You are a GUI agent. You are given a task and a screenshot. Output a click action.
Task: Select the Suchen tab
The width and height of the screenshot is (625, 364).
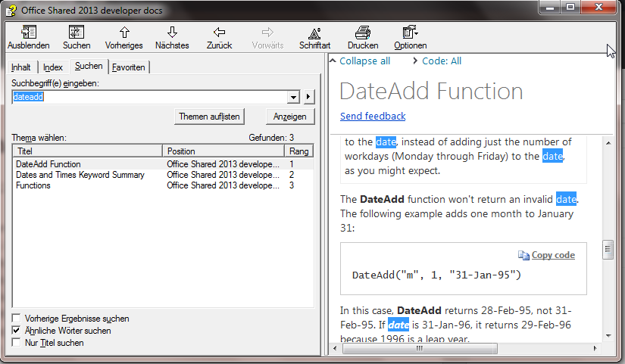pyautogui.click(x=89, y=66)
